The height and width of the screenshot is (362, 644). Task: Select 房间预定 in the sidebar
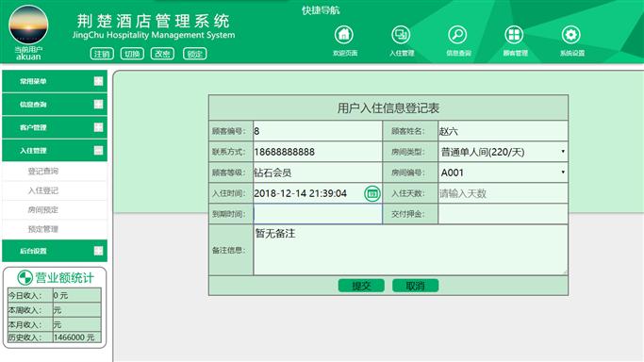coord(43,209)
